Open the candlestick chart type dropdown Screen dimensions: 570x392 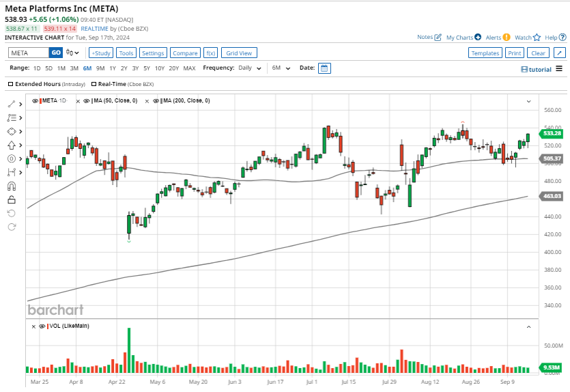71,53
